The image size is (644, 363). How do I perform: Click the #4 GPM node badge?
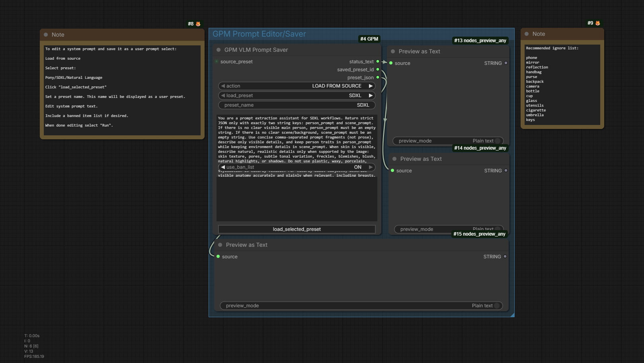tap(369, 39)
